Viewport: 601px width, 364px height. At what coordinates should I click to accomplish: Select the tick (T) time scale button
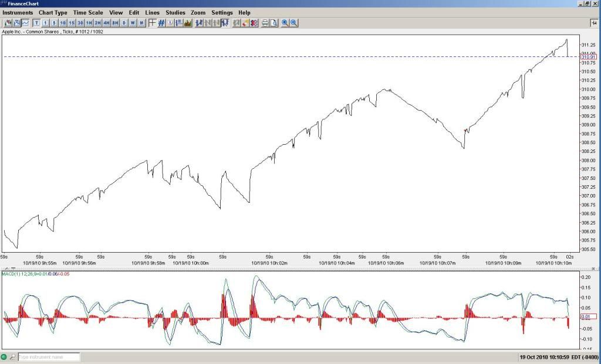36,23
